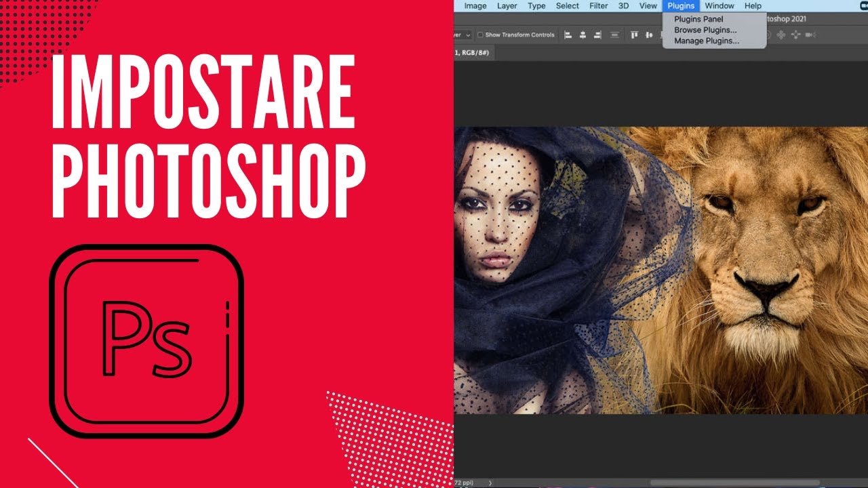
Task: Click the horizontal scrollbar thumb
Action: (x=735, y=483)
